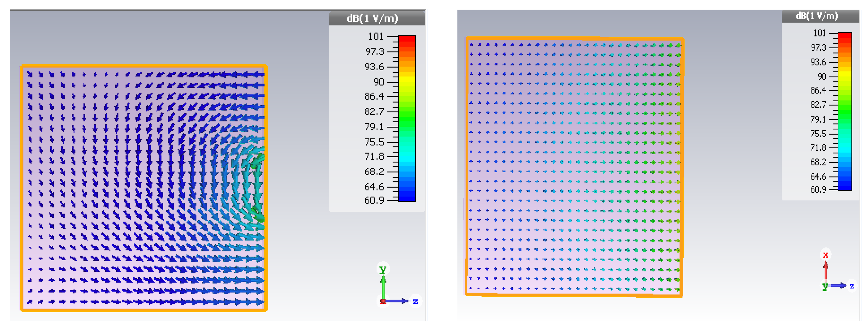Click the 64.6 label on right legend

818,176
